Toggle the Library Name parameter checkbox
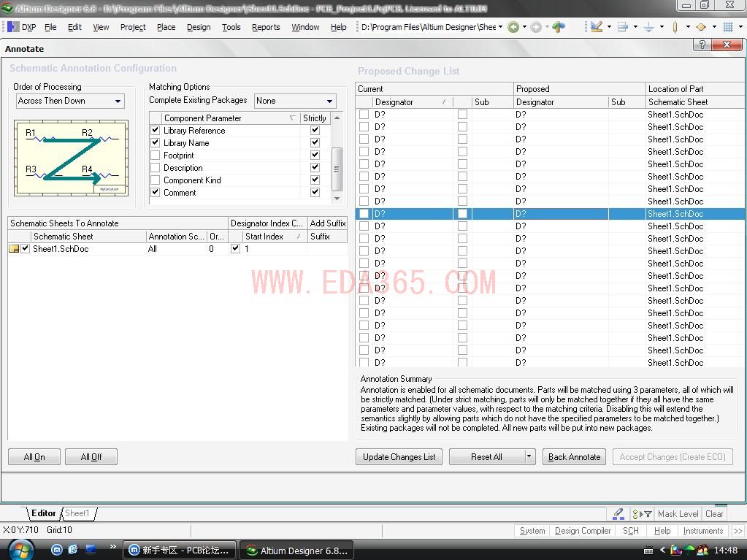Screen dimensions: 747x560 [x=156, y=142]
